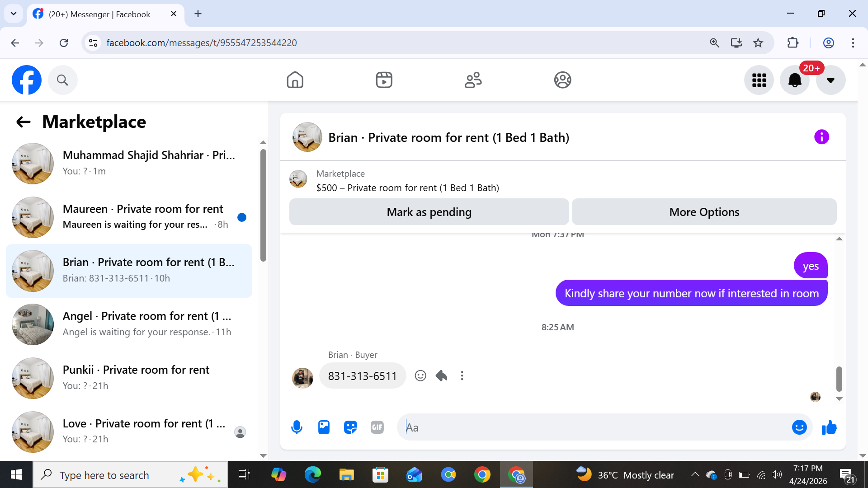Click the address bar URL
Viewport: 868px width, 488px height.
point(202,43)
